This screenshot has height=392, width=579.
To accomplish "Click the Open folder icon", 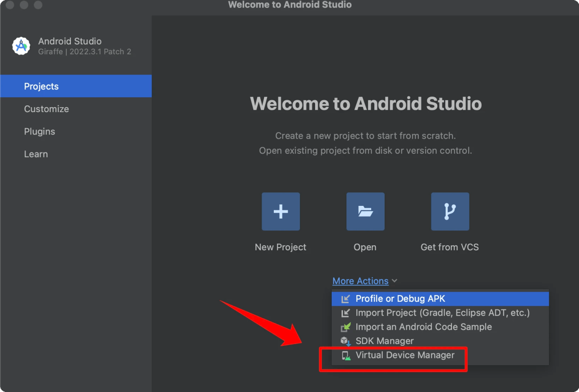I will [x=365, y=211].
